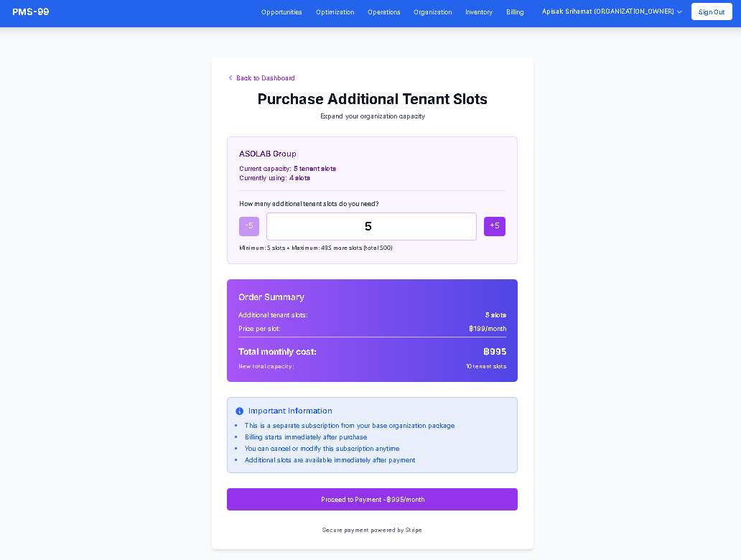Open the Opportunities section
Screen dimensions: 741x560
(x=281, y=12)
